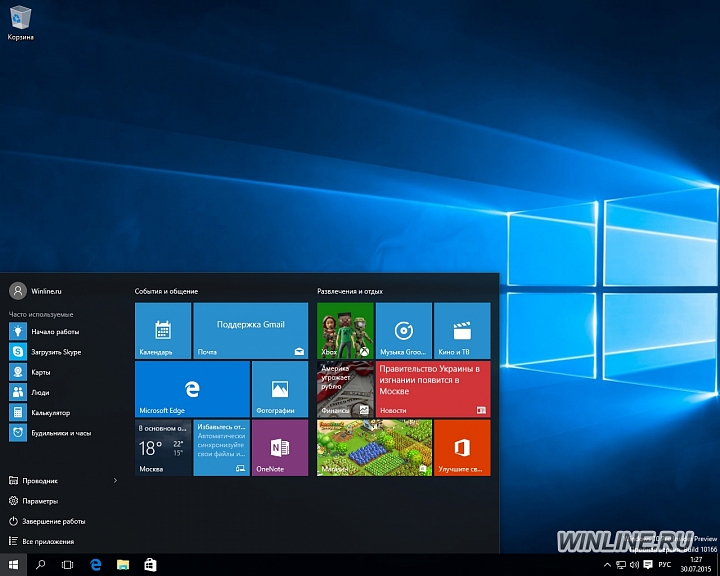Open the Музыка Groove tile
Screen dimensions: 720x576
click(x=404, y=331)
